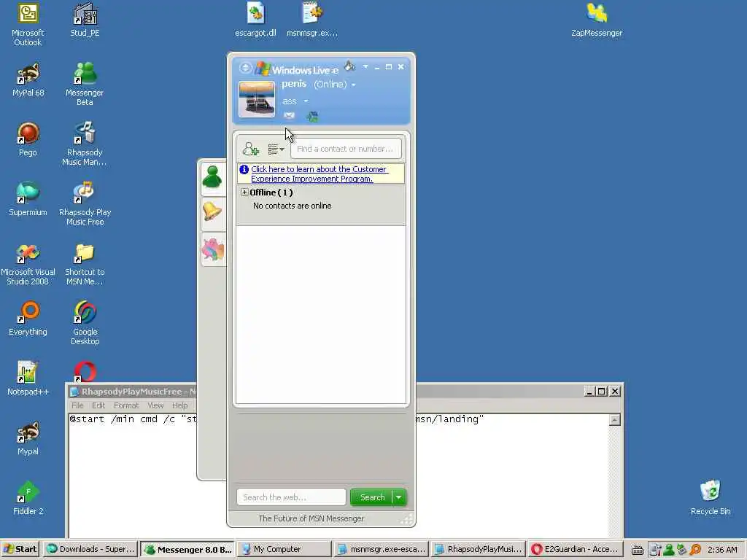
Task: Open the Show Menu arrow in Messenger title bar
Action: tap(365, 66)
